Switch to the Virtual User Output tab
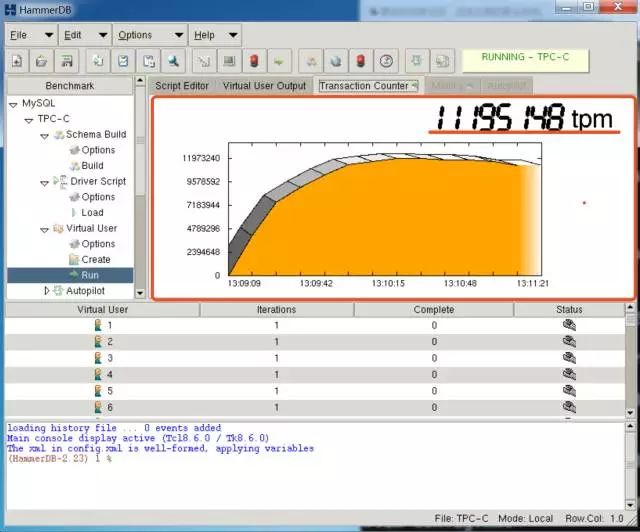 [x=264, y=86]
